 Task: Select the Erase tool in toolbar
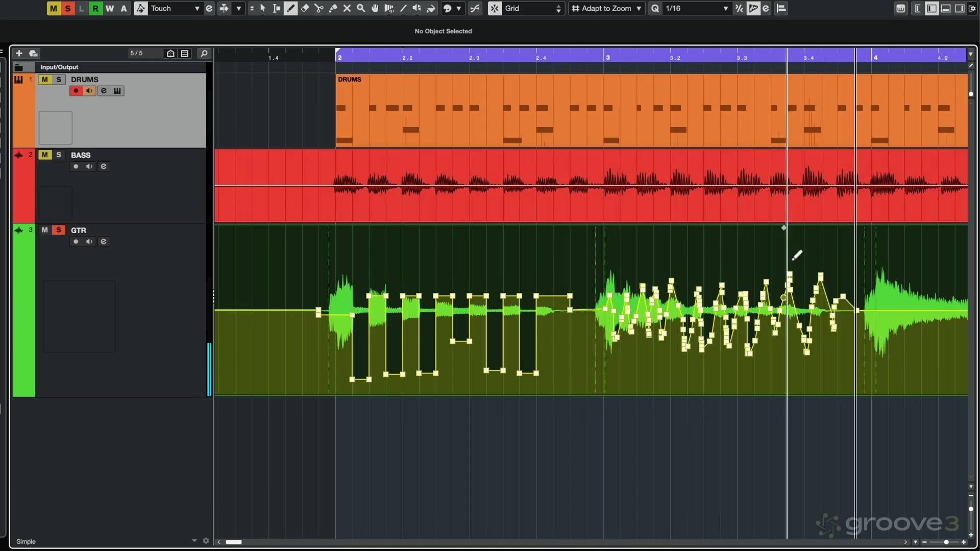305,8
